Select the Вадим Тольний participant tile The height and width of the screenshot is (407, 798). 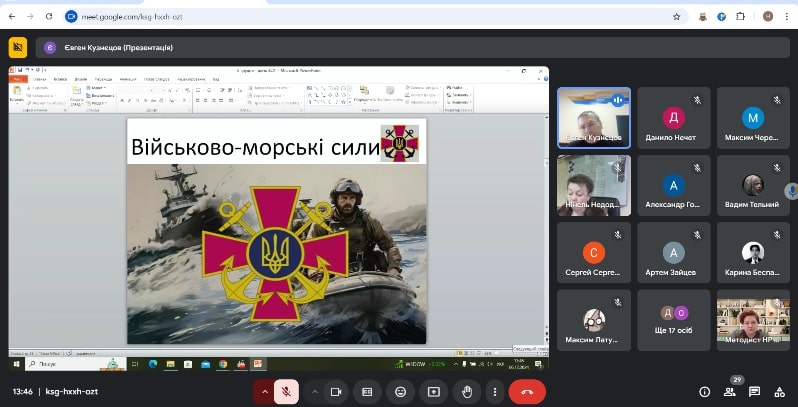tap(753, 185)
